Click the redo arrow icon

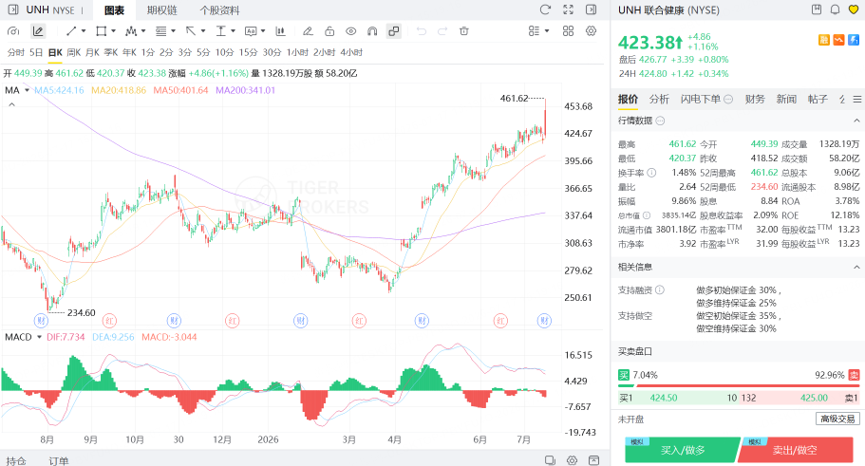(x=442, y=31)
